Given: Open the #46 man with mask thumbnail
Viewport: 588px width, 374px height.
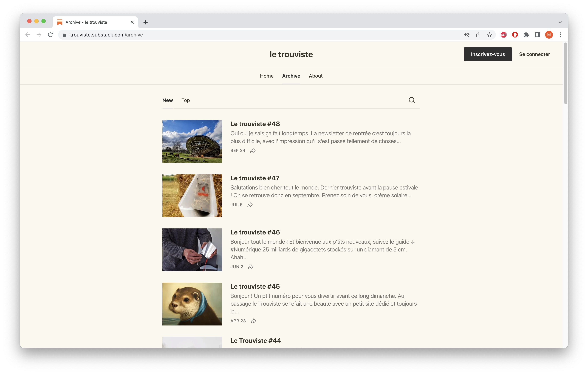Looking at the screenshot, I should coord(192,250).
